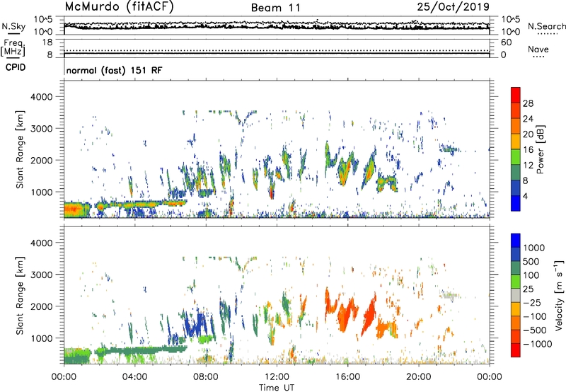Click the 4 label on the Power colorbar
566x392 pixels.
point(526,197)
